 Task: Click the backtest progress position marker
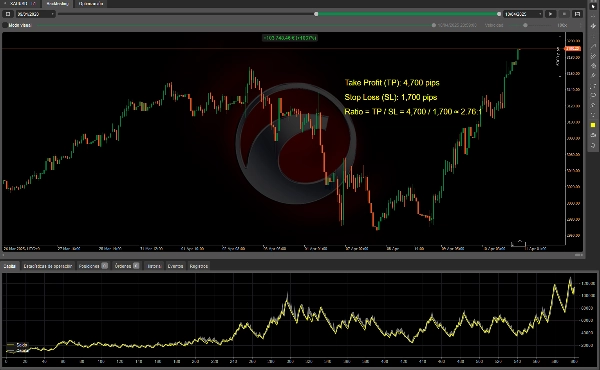point(434,25)
